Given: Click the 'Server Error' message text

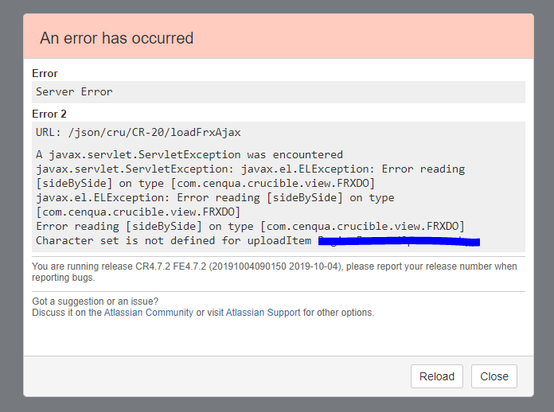Looking at the screenshot, I should click(74, 92).
